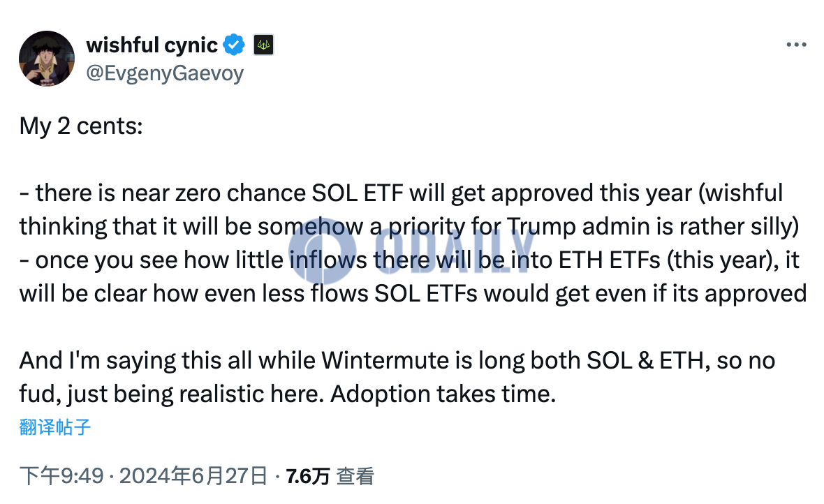Click the line about even less flows SOL ETFs

click(x=413, y=293)
